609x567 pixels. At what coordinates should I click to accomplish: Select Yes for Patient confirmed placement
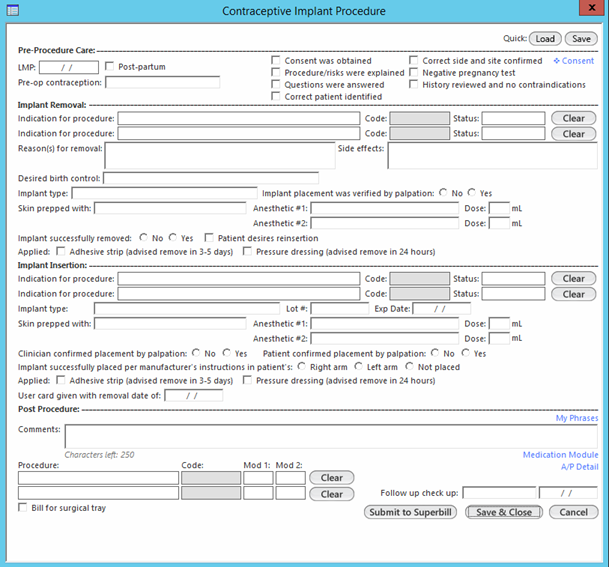[x=465, y=353]
